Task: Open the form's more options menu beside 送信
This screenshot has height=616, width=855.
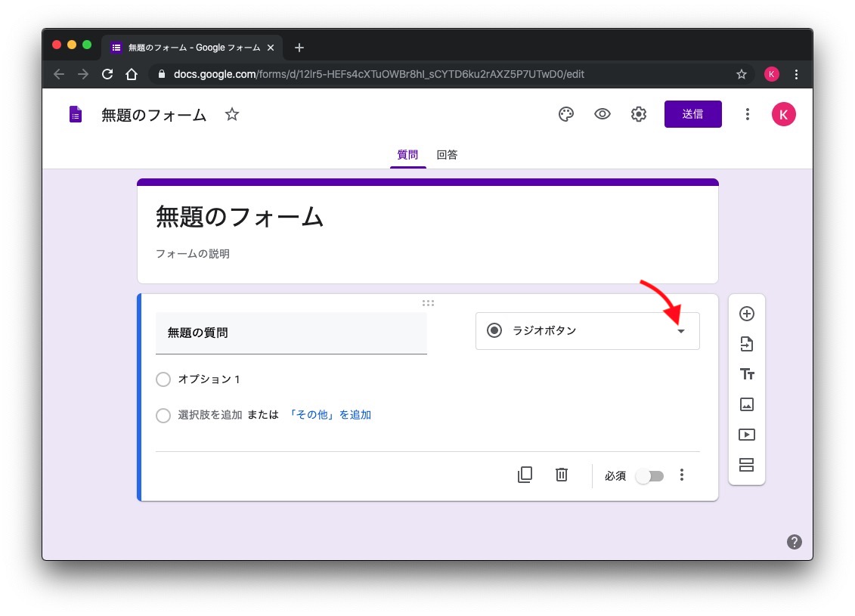Action: pyautogui.click(x=747, y=114)
